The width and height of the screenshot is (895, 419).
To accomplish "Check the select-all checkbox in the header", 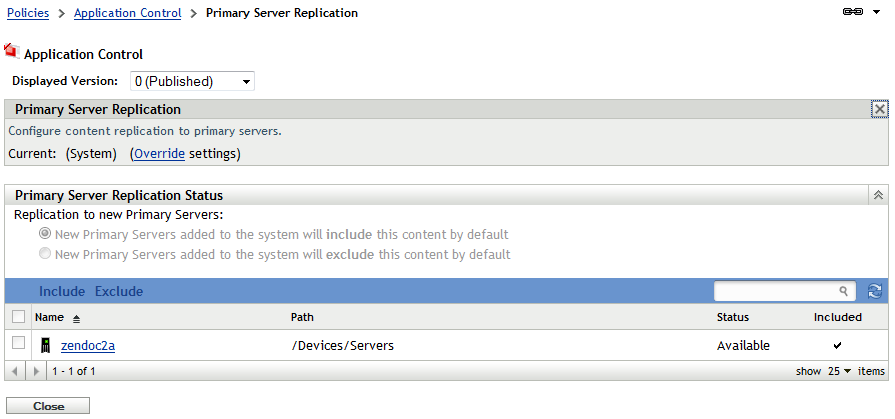I will (x=18, y=317).
